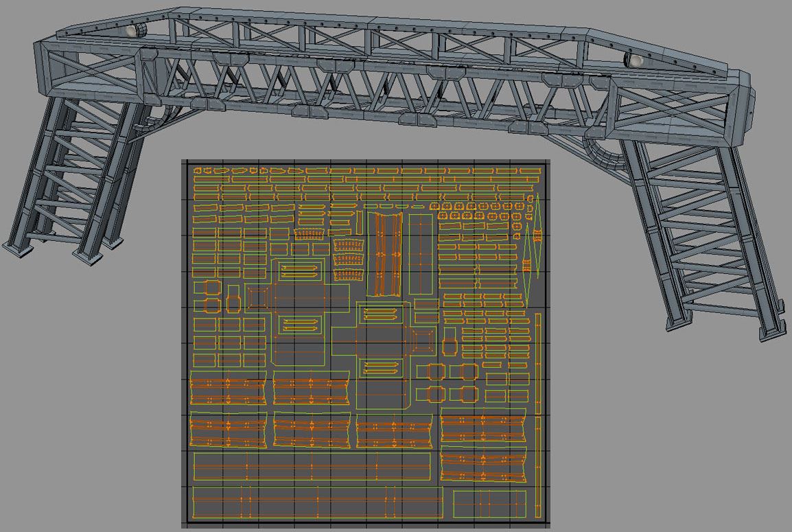Select the tall plain rectangle UV island with center line
The image size is (792, 532).
click(x=421, y=253)
